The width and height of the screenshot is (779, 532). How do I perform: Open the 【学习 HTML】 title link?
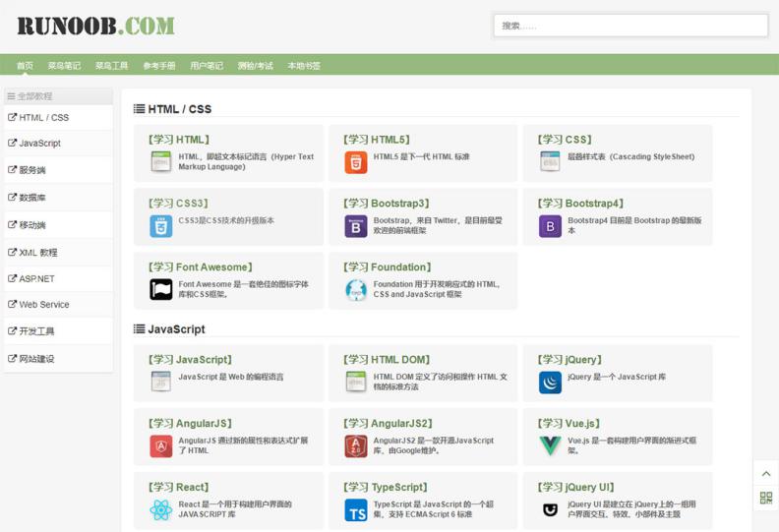pyautogui.click(x=179, y=140)
